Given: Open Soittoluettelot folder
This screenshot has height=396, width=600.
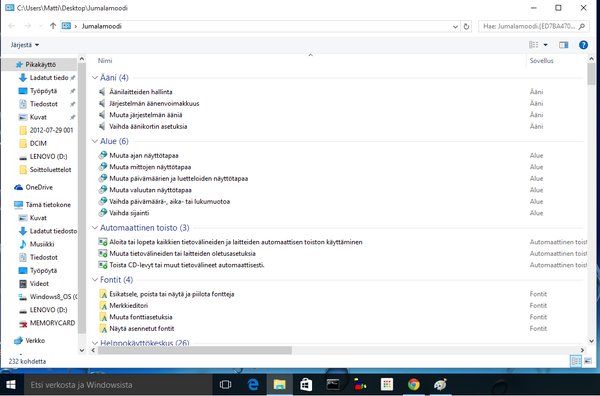Looking at the screenshot, I should click(x=45, y=169).
